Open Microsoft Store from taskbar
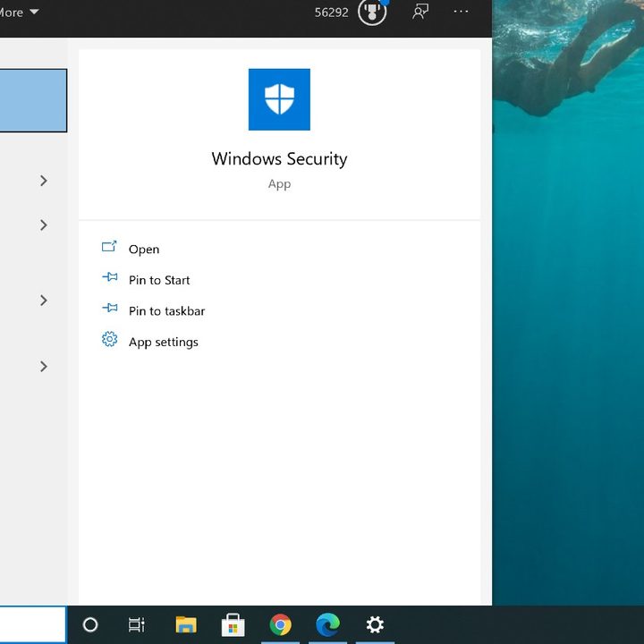 [x=233, y=624]
